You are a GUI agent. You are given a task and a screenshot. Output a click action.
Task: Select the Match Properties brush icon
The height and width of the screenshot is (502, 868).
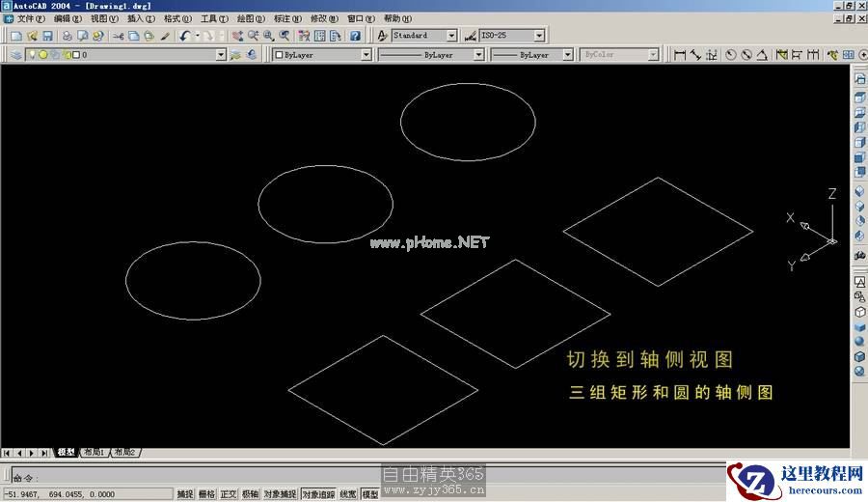point(165,36)
